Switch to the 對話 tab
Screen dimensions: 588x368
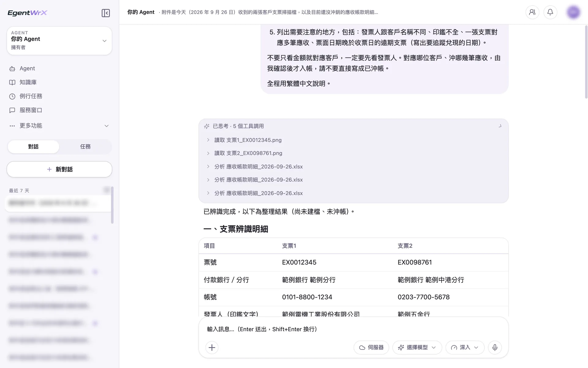(33, 147)
